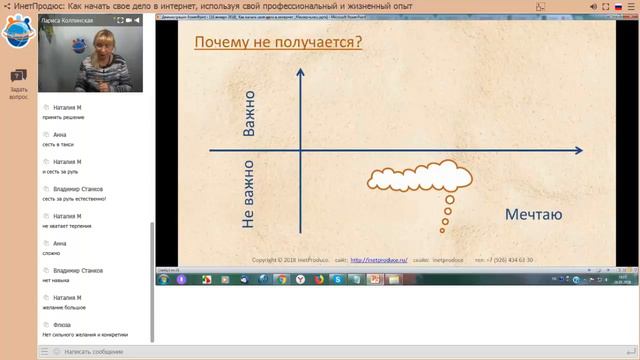Click the presenter webcam video thumbnail

91,53
